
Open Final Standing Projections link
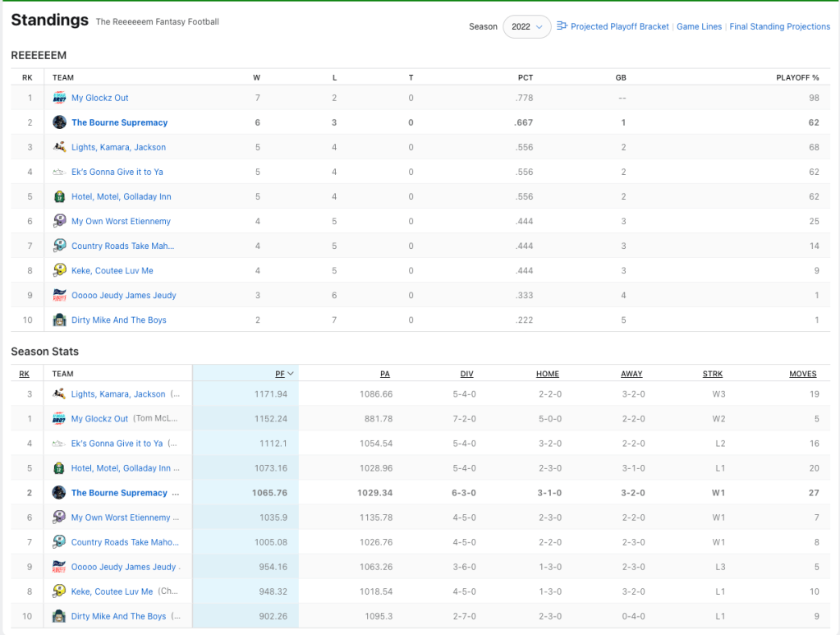tap(779, 26)
